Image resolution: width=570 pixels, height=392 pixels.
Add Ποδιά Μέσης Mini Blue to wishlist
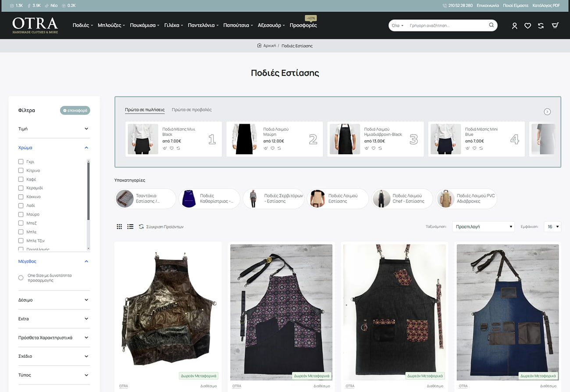474,148
